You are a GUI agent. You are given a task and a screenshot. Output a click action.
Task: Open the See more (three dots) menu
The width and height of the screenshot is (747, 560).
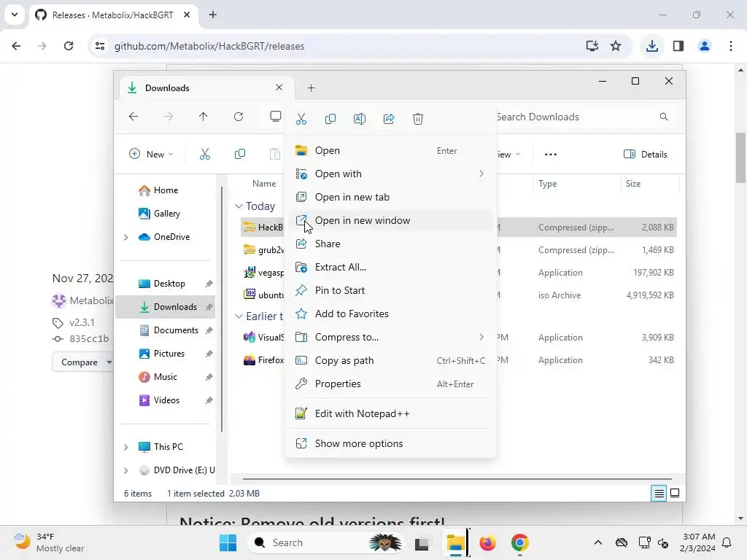pos(551,155)
